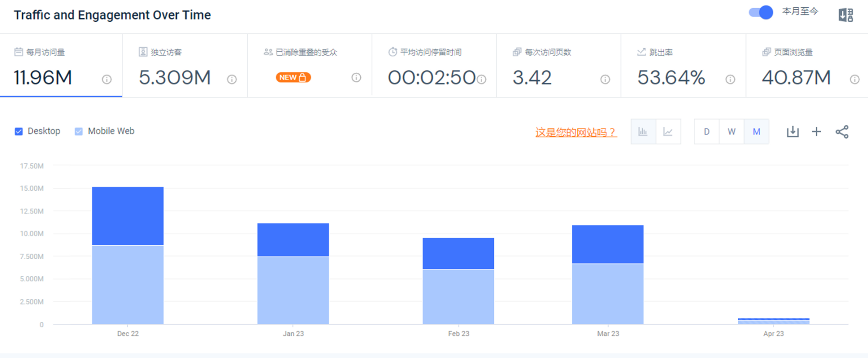Click the Mar 23 dark blue desktop bar
The image size is (868, 358).
click(x=608, y=244)
